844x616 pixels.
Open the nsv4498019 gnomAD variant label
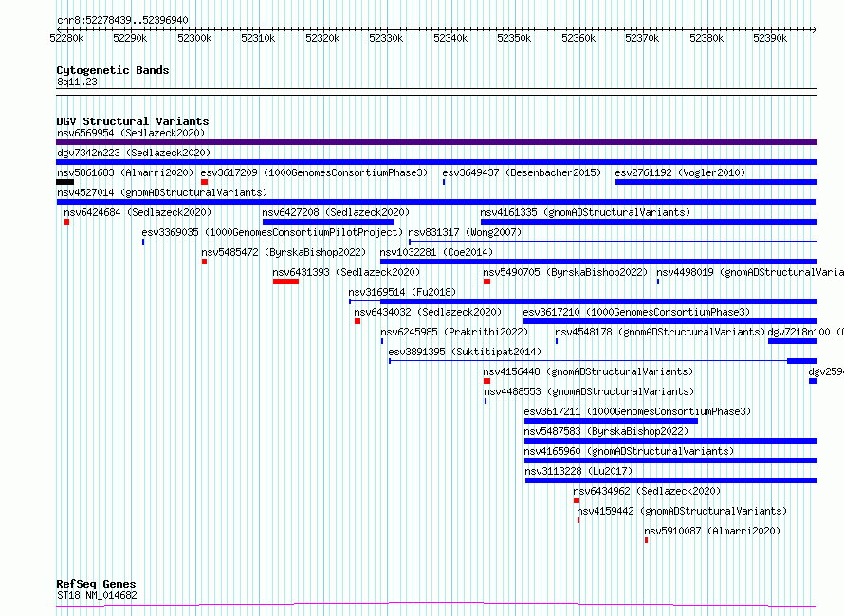(750, 272)
